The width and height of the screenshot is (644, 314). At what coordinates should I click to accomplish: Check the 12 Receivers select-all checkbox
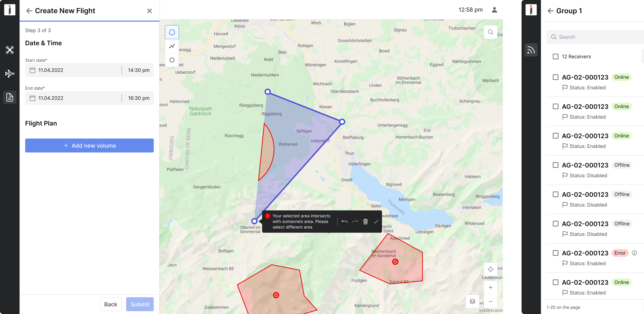pos(555,57)
